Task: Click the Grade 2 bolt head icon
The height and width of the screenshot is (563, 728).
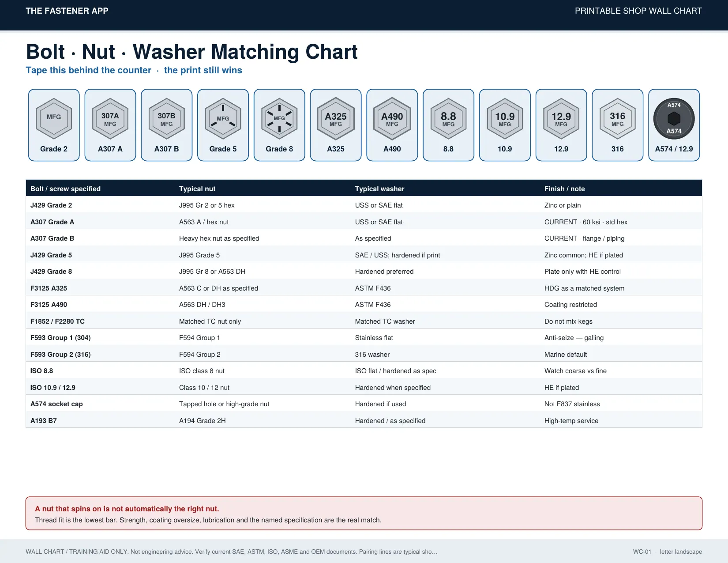Action: [54, 119]
